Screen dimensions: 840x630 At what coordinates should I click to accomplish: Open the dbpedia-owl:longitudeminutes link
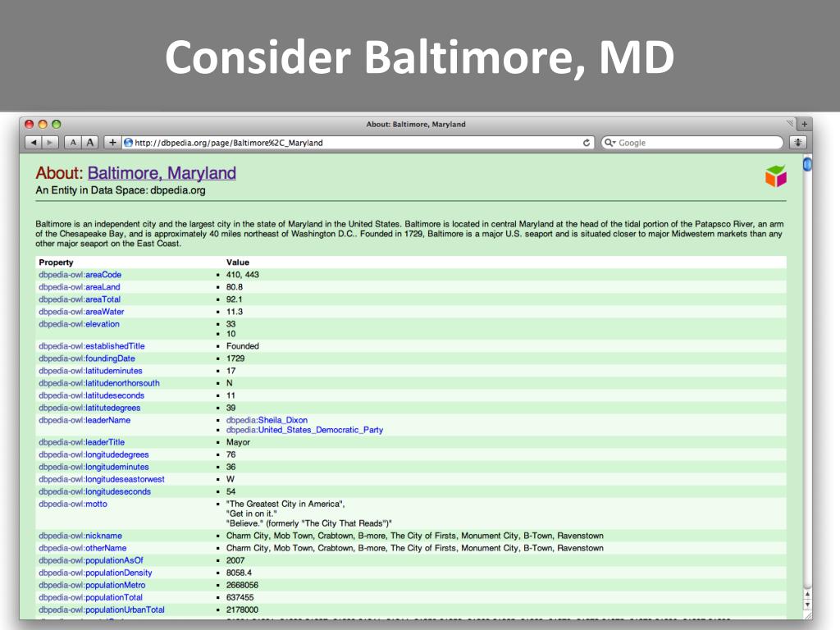point(94,467)
